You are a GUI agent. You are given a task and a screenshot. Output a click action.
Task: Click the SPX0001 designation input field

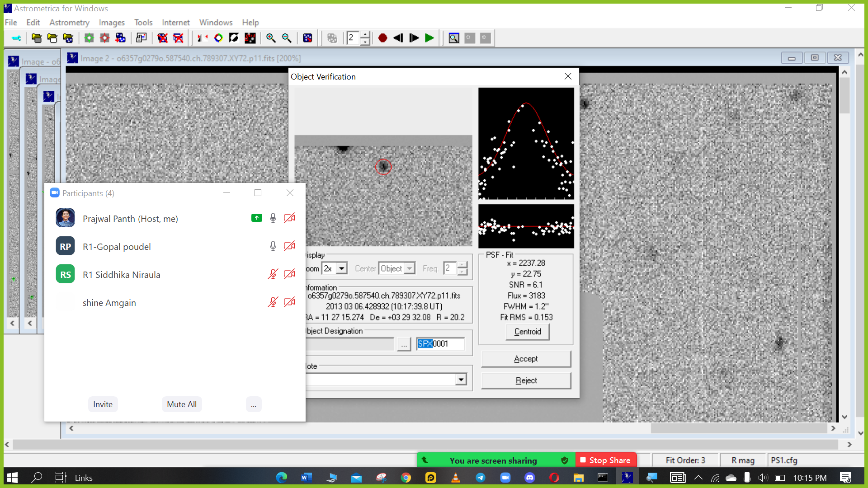click(x=440, y=344)
